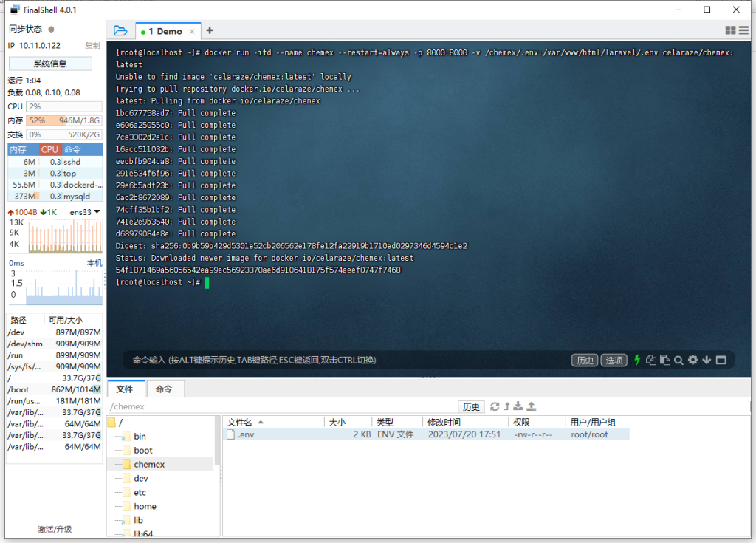This screenshot has height=543, width=756.
Task: Open the root folder icon in the tree
Action: (x=111, y=423)
